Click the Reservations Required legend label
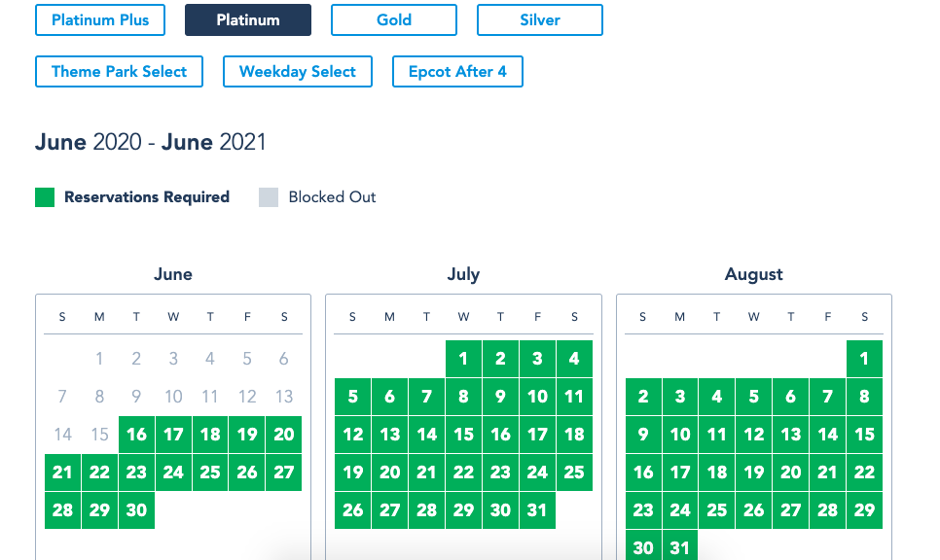Viewport: 940px width, 560px height. [147, 197]
